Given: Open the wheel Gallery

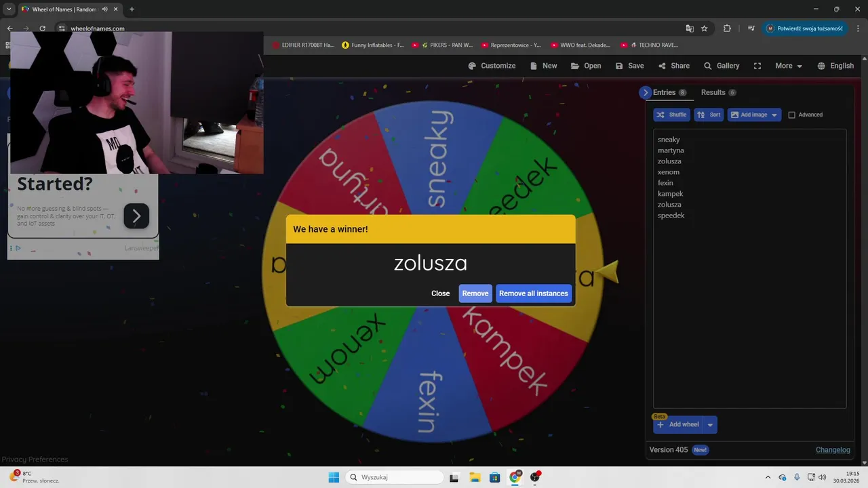Looking at the screenshot, I should 722,66.
